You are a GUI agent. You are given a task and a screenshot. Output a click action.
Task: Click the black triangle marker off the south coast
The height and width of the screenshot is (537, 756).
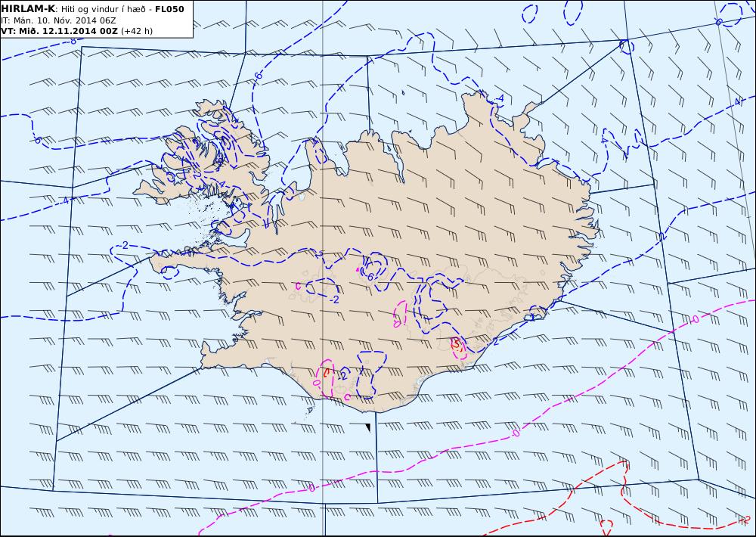pos(368,427)
